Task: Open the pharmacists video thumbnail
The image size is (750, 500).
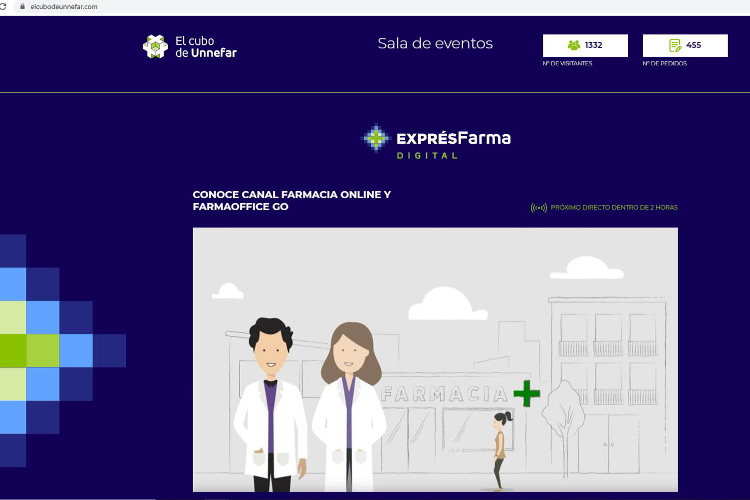Action: (x=435, y=360)
